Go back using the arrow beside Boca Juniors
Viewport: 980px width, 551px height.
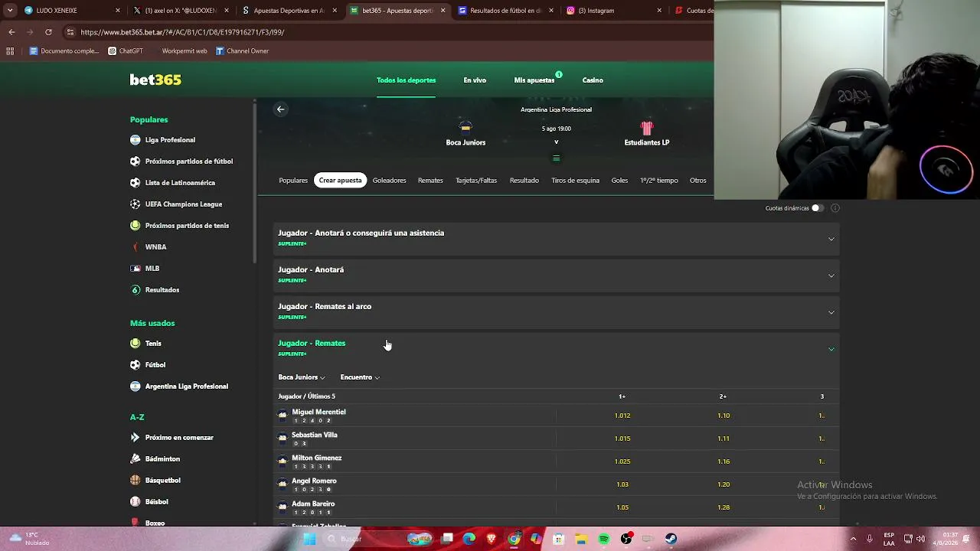(281, 109)
